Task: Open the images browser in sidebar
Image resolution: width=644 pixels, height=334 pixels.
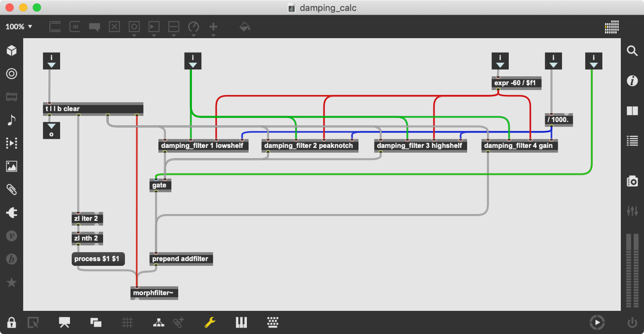Action: coord(12,166)
